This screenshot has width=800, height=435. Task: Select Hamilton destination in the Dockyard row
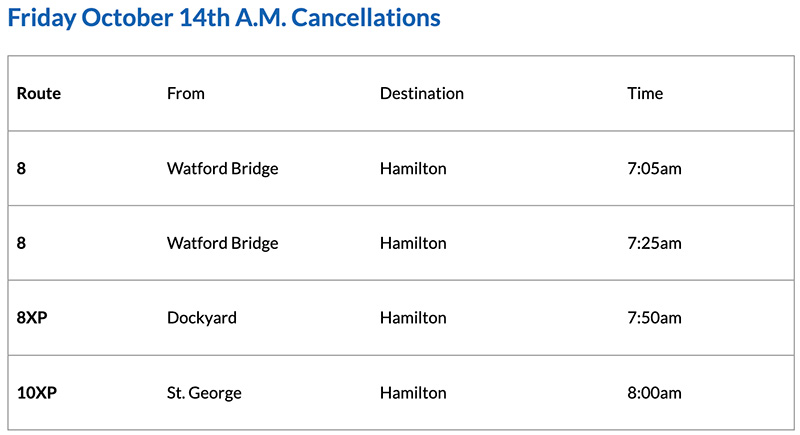[x=413, y=318]
